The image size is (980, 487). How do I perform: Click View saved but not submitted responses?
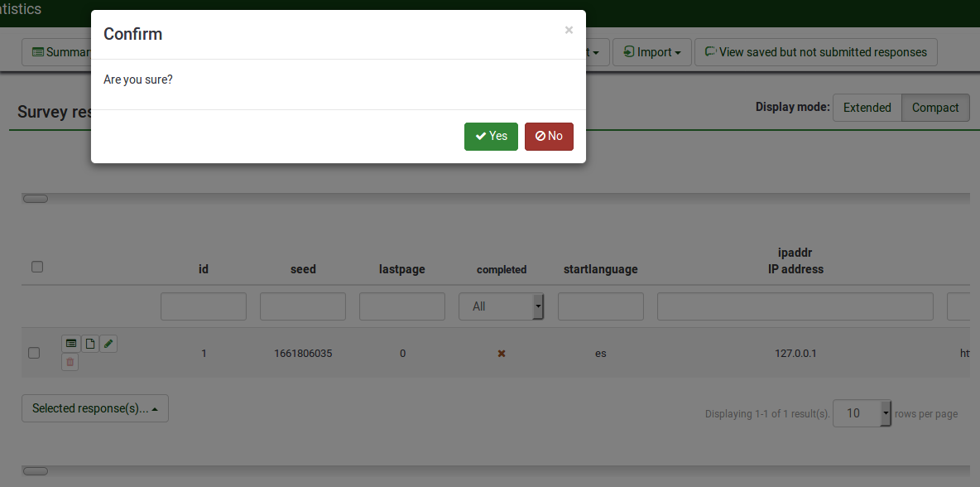pos(815,52)
